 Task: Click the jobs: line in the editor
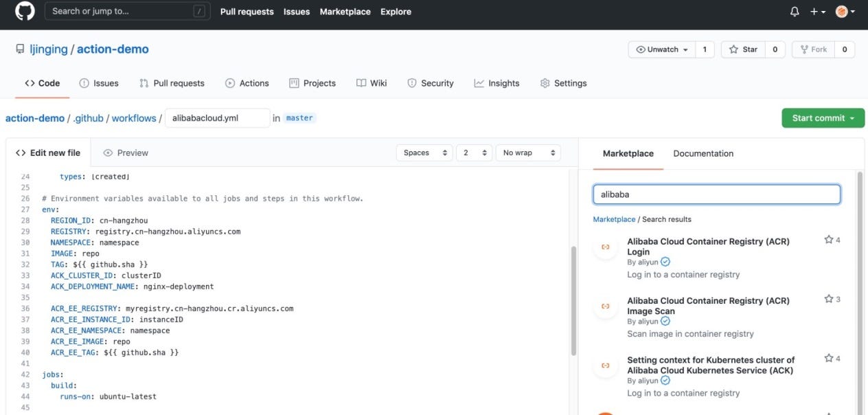52,374
